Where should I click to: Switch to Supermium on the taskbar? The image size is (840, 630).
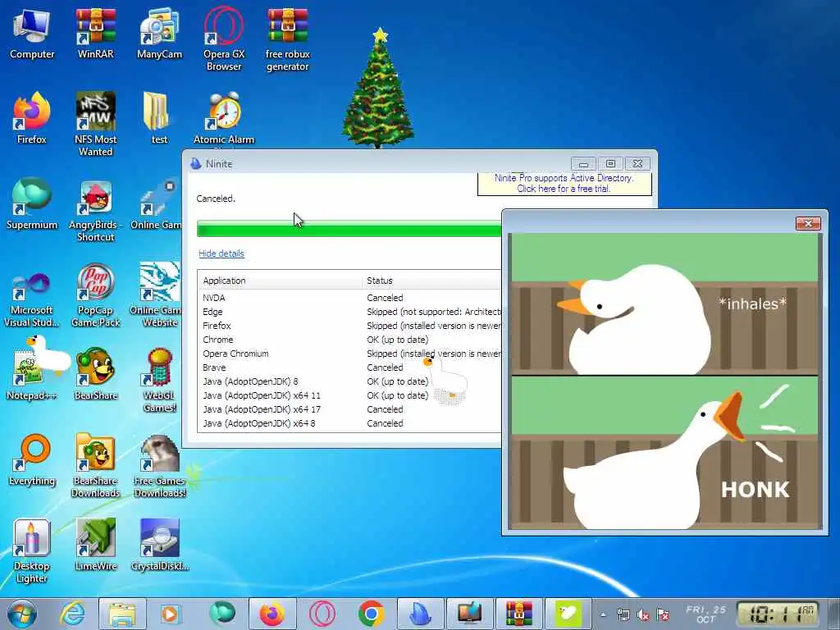coord(221,614)
